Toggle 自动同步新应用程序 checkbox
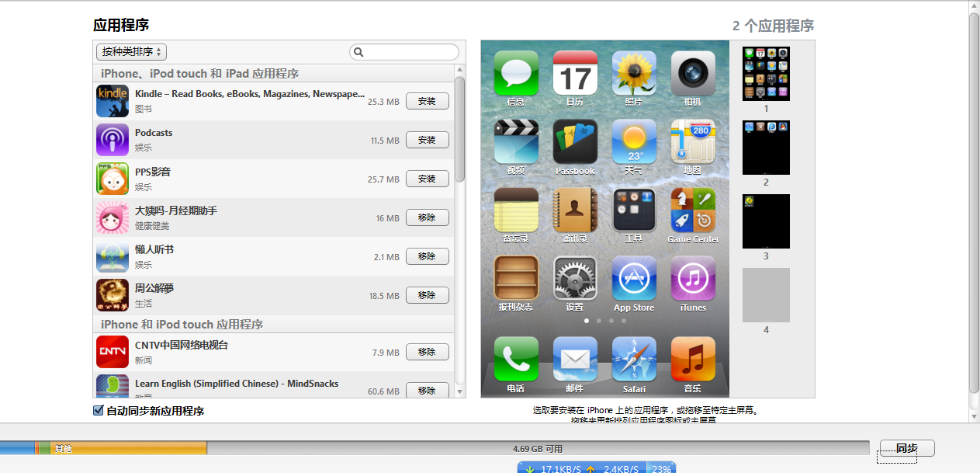 click(x=99, y=411)
